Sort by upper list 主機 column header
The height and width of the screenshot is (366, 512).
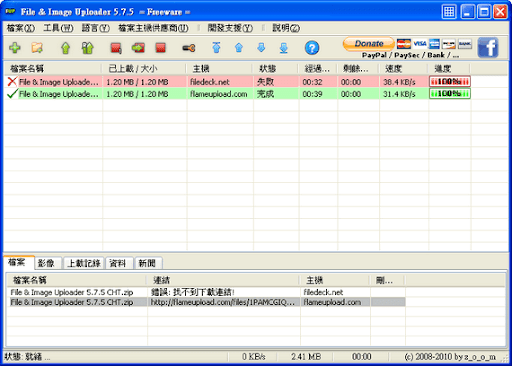220,69
